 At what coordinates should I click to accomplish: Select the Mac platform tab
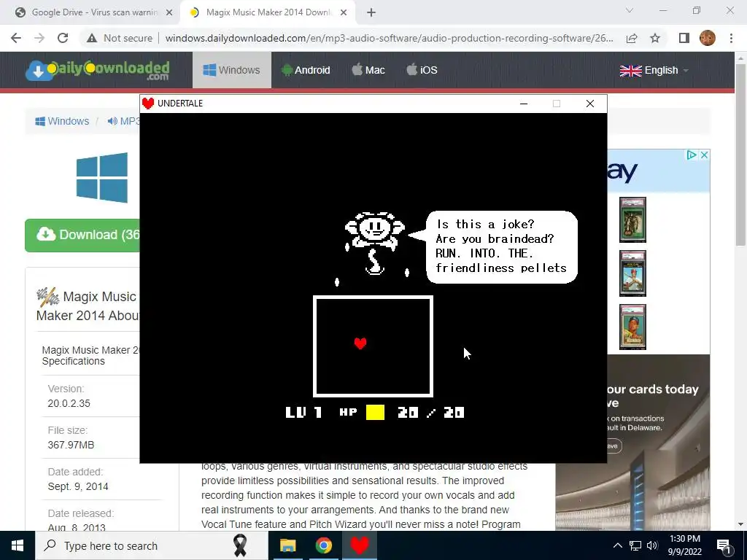click(x=368, y=70)
